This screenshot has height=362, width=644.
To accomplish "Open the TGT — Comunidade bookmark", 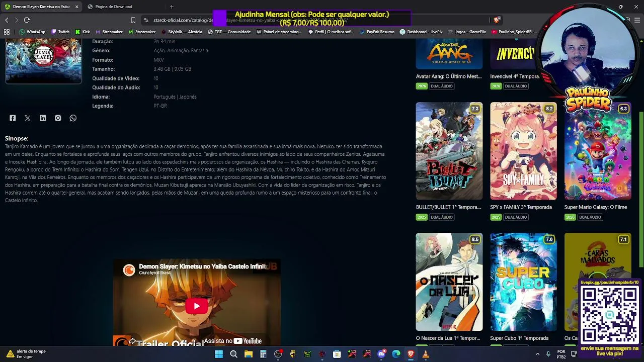I will tap(229, 32).
